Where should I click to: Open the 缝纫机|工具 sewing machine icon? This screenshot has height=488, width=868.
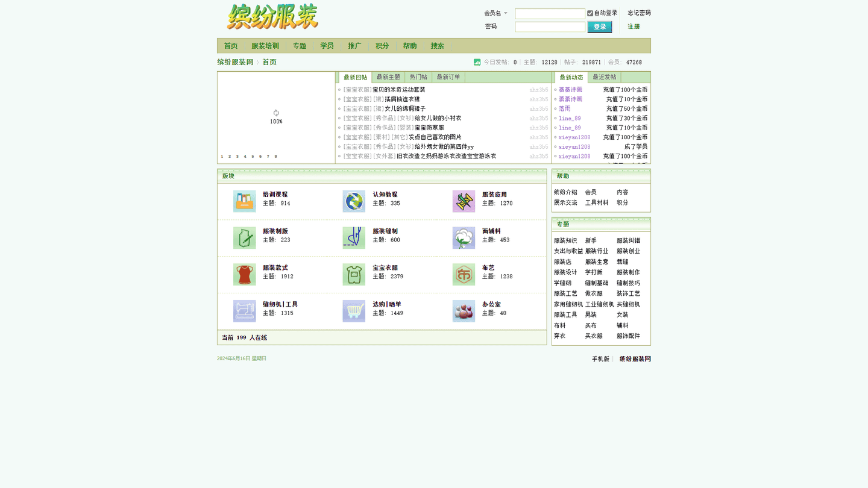click(x=244, y=311)
